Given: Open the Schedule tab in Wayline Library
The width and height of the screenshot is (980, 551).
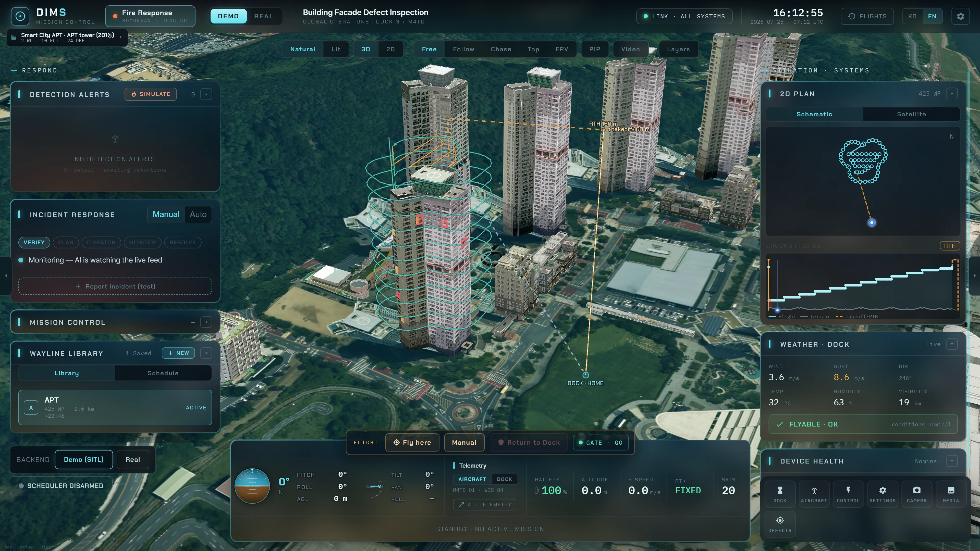Looking at the screenshot, I should 163,373.
